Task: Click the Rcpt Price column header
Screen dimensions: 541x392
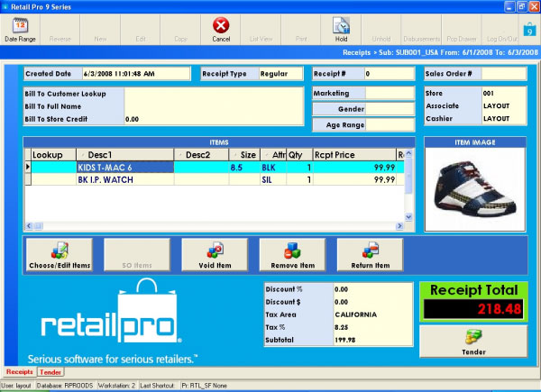Action: [x=354, y=155]
